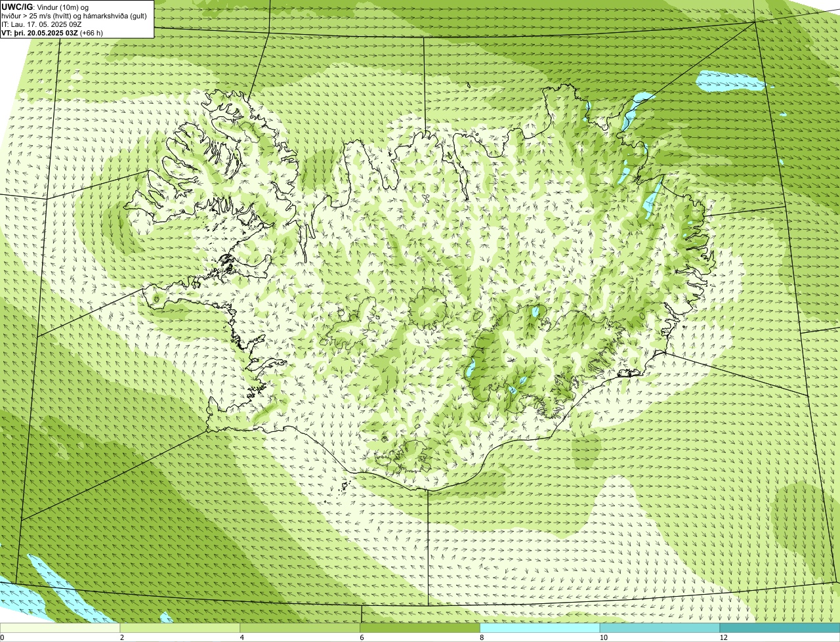The image size is (840, 642).
Task: Click the '2' tick label on the color scale
Action: coord(122,637)
